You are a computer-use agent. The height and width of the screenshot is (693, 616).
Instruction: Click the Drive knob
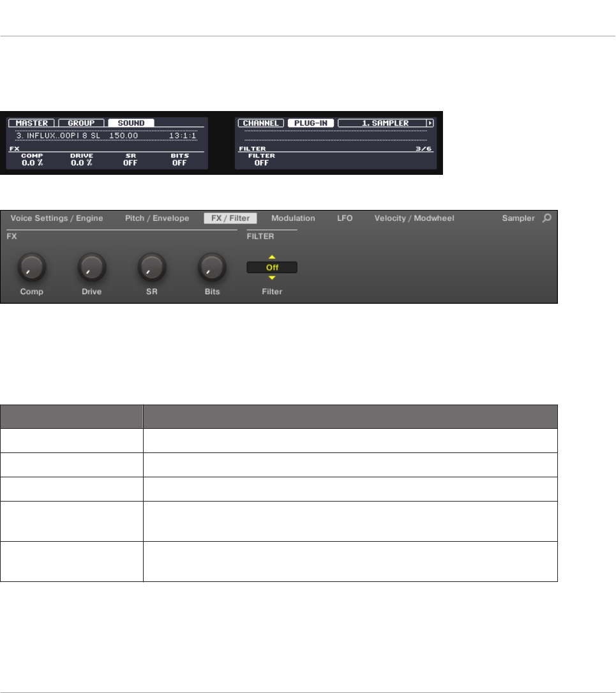(x=92, y=267)
